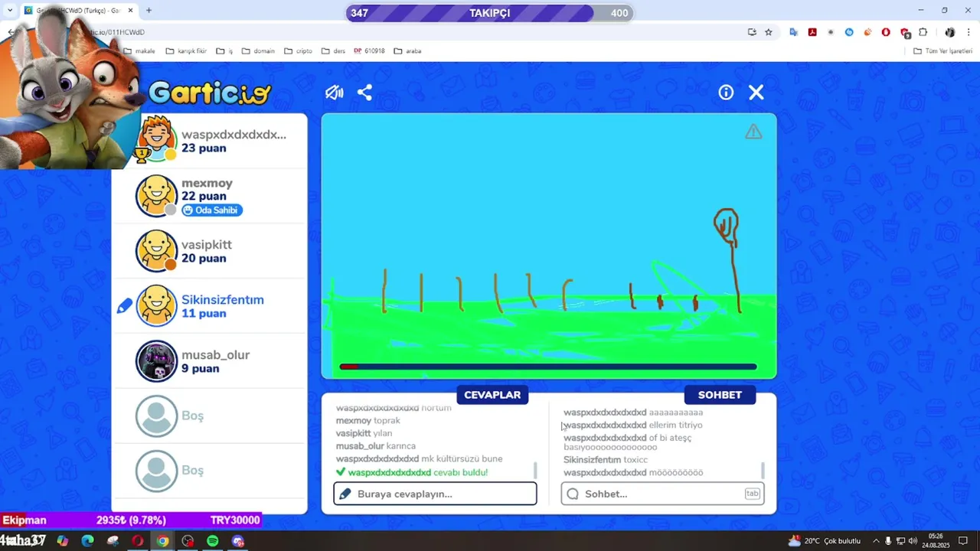Click '23 puan' score text
This screenshot has height=551, width=980.
204,148
